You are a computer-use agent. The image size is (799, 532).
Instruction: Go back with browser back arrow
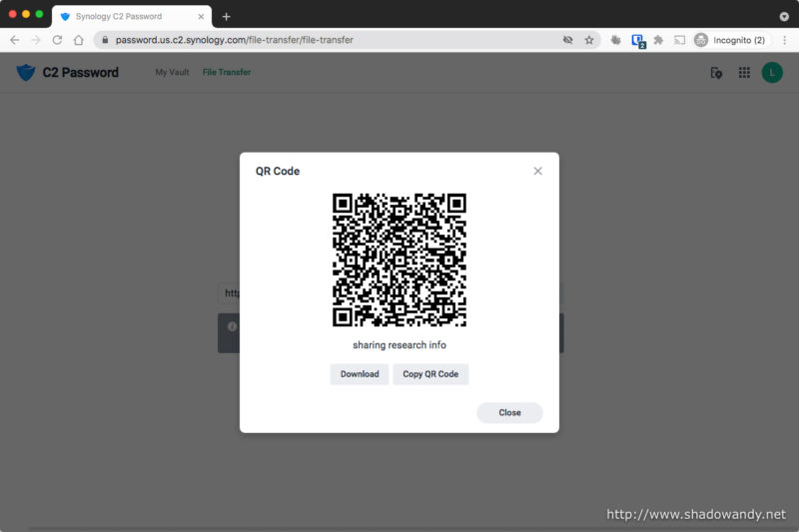[15, 40]
